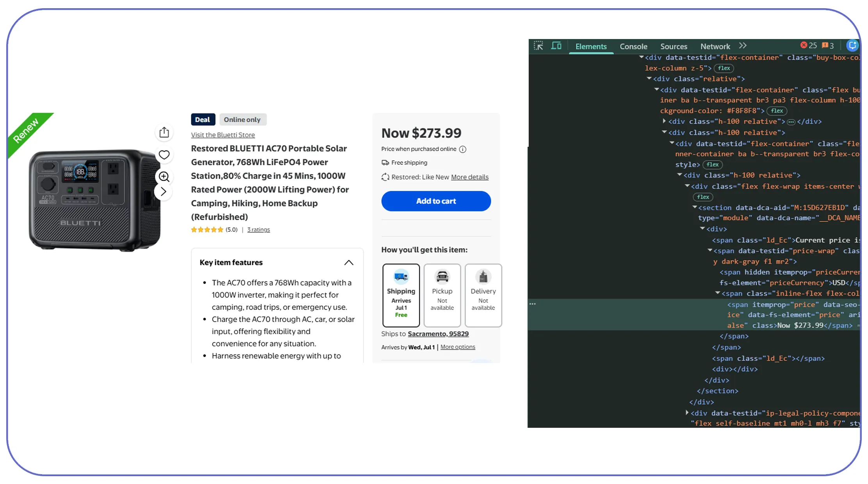Viewport: 868px width, 484px height.
Task: Collapse the flex flex-wrap items-center div
Action: pos(687,186)
